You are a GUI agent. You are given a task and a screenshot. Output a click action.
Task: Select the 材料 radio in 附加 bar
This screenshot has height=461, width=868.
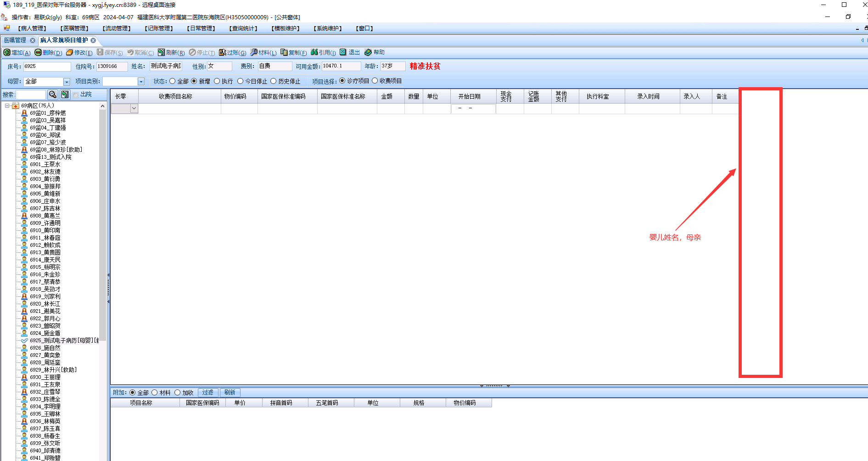pyautogui.click(x=155, y=393)
